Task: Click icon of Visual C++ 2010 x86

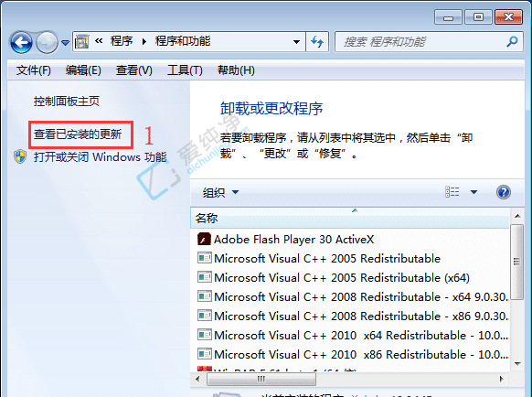Action: coord(204,354)
